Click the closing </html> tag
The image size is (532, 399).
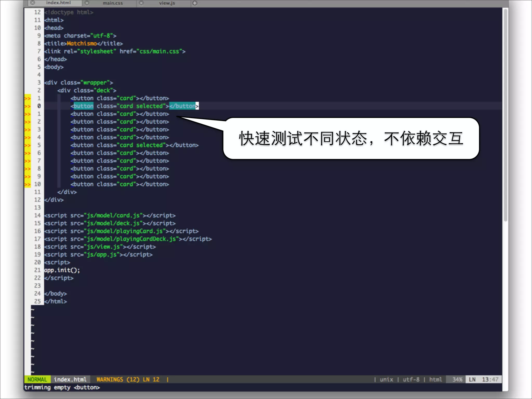pos(56,302)
